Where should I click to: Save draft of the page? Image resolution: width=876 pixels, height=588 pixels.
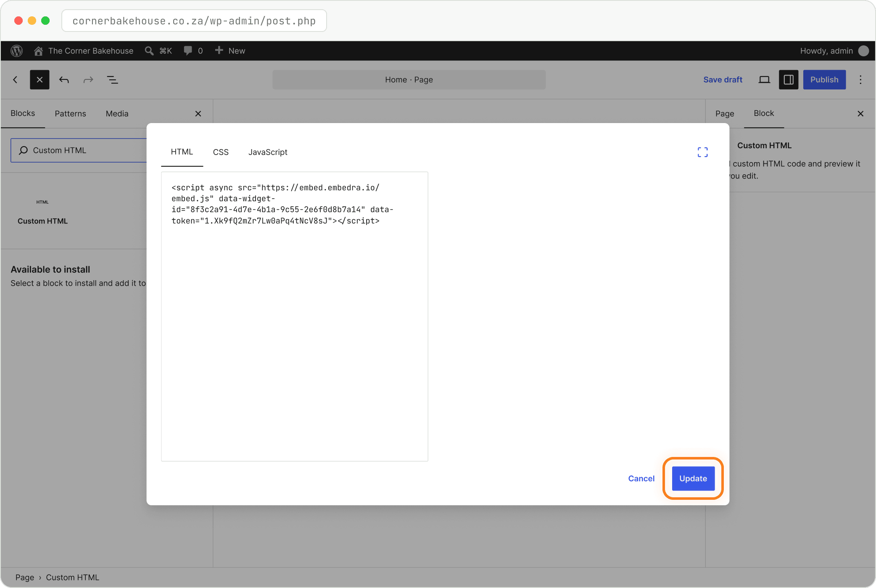(x=723, y=80)
